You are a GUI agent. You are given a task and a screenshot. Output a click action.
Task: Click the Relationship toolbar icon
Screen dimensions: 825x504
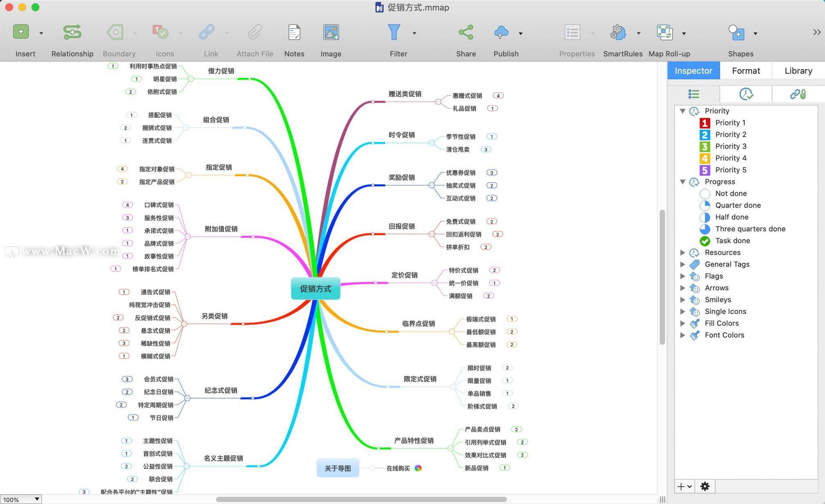tap(72, 32)
